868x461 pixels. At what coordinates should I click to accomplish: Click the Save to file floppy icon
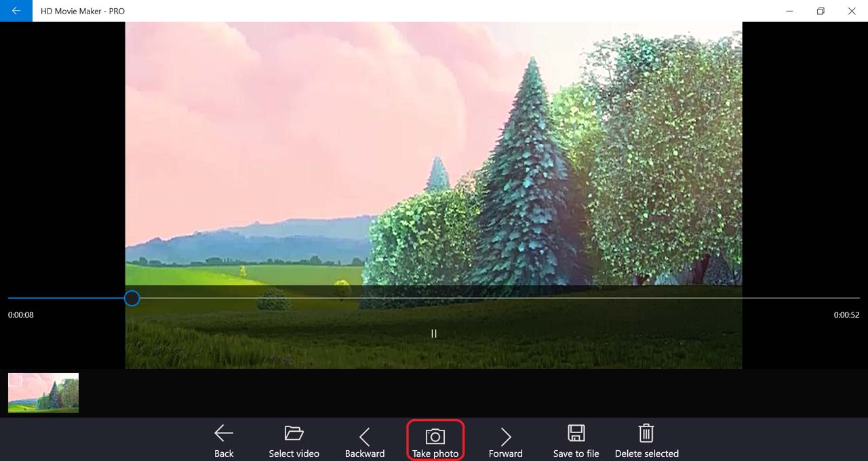576,434
